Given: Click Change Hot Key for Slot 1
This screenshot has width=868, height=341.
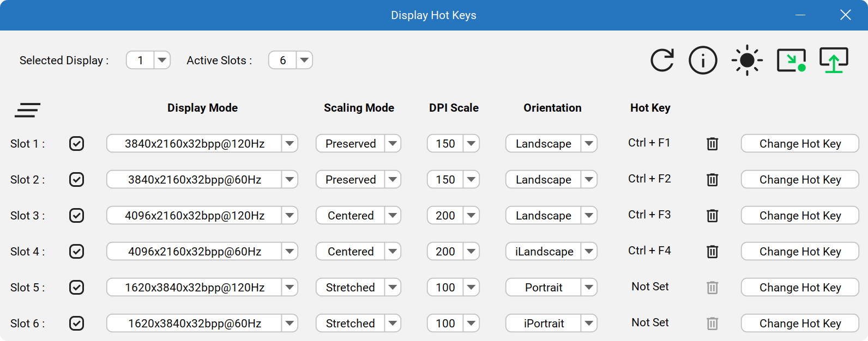Looking at the screenshot, I should [x=800, y=144].
